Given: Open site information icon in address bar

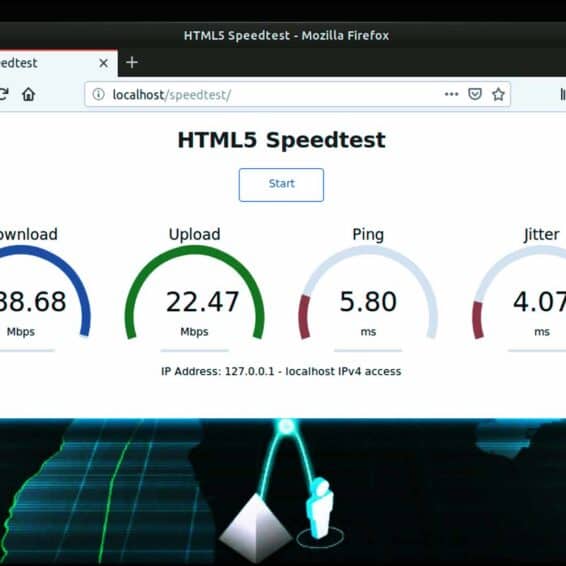Looking at the screenshot, I should pyautogui.click(x=98, y=95).
